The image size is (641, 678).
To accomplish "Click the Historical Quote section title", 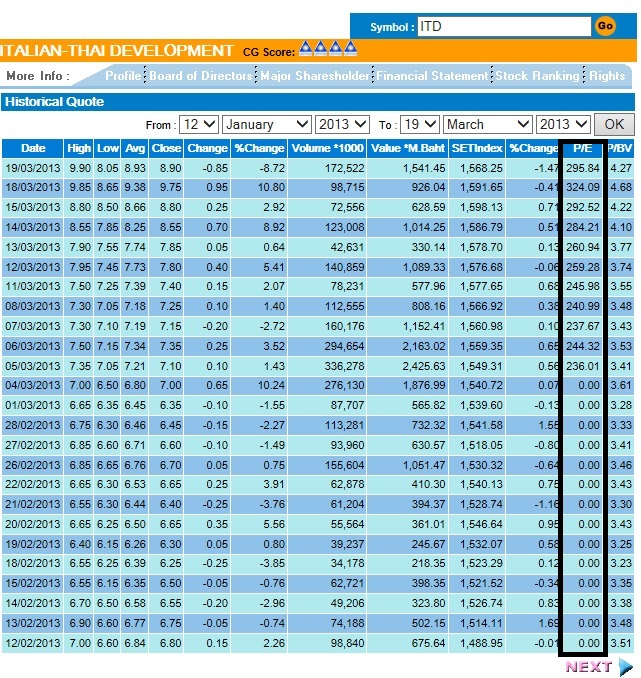I will tap(54, 102).
